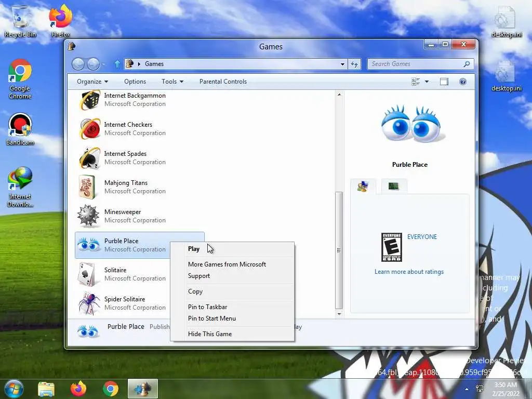Click the scrollbar down arrow
The image size is (532, 399).
click(x=339, y=314)
